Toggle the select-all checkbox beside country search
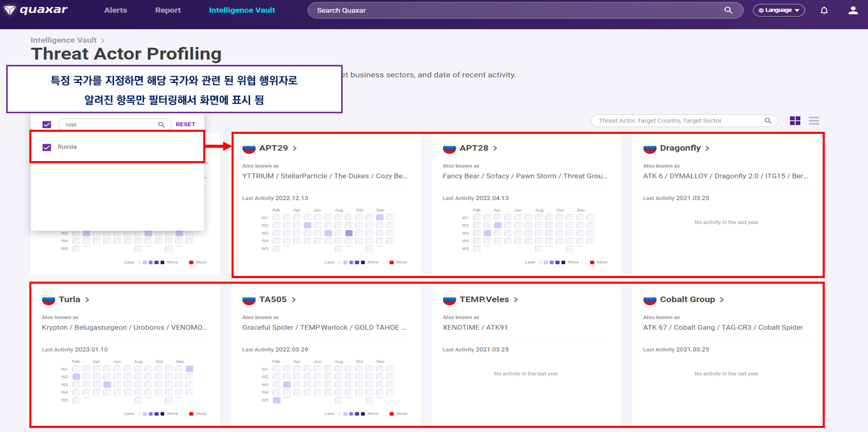Screen dimensions: 868x432 tap(47, 125)
